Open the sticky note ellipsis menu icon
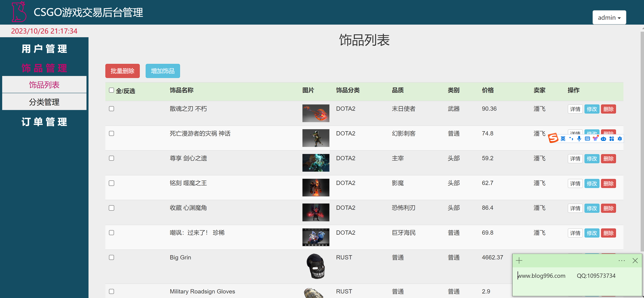This screenshot has width=644, height=298. [x=622, y=261]
